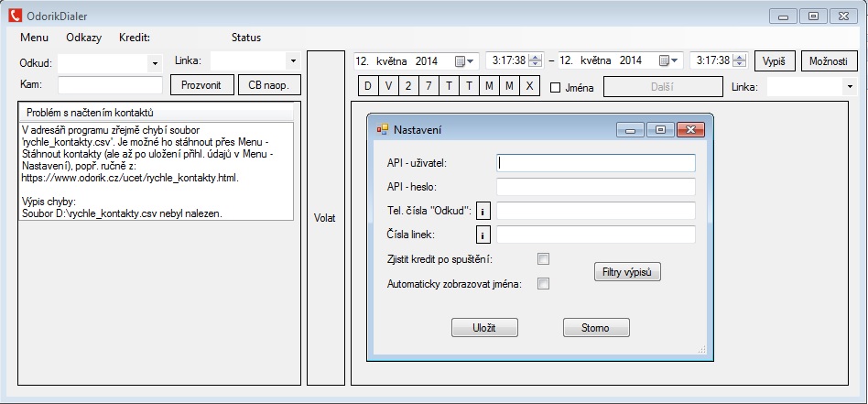Click the 'Soubor D:\rychle_kontakty.csv nebyl nalezen.' text
Viewport: 868px width, 404px height.
(x=122, y=214)
